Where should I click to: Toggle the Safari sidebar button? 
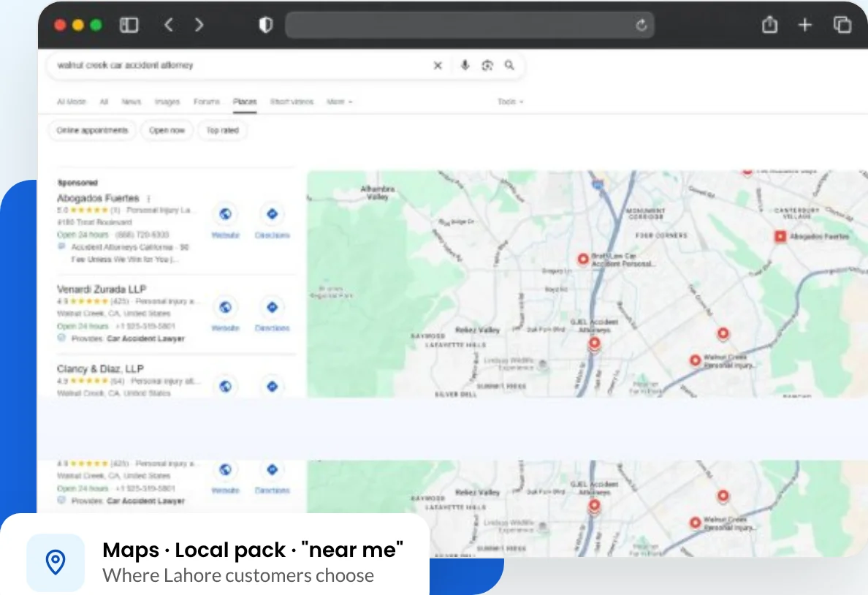tap(129, 25)
